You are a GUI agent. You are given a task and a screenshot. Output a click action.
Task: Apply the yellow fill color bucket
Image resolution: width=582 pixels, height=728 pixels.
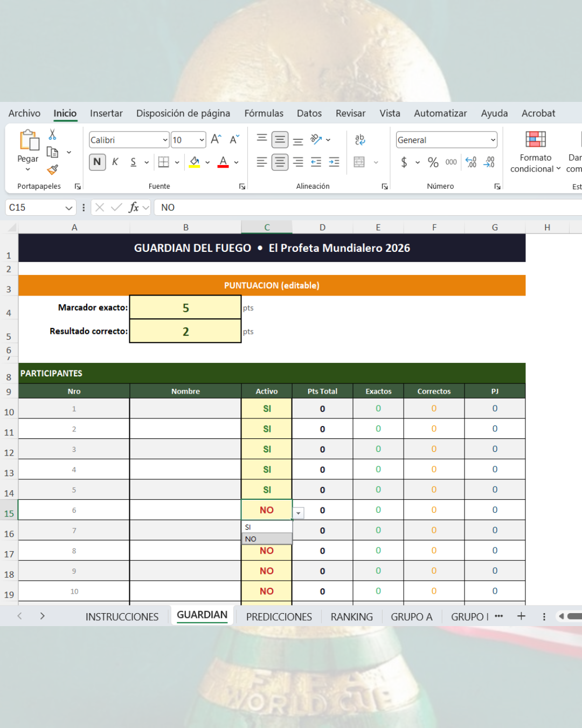[195, 162]
